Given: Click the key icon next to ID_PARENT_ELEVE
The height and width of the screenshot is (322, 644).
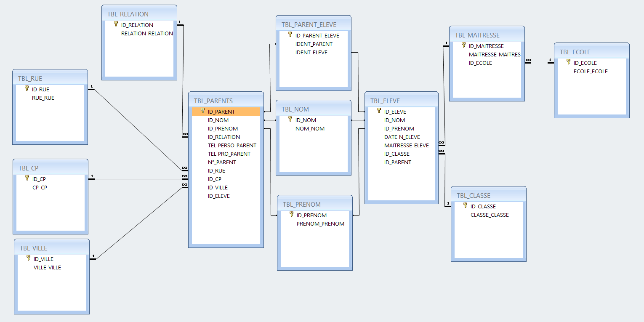Looking at the screenshot, I should coord(290,35).
